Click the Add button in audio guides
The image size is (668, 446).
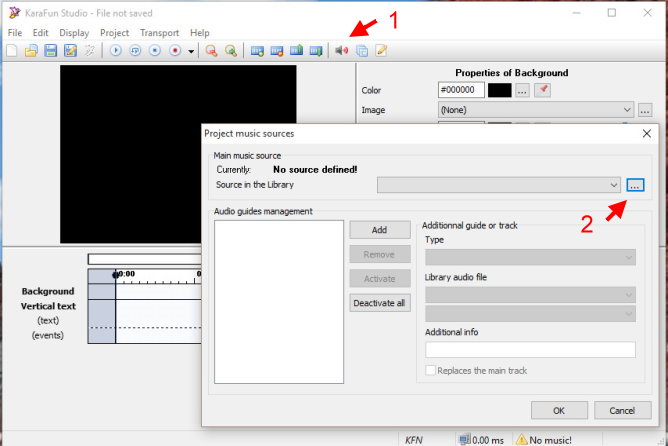(379, 230)
